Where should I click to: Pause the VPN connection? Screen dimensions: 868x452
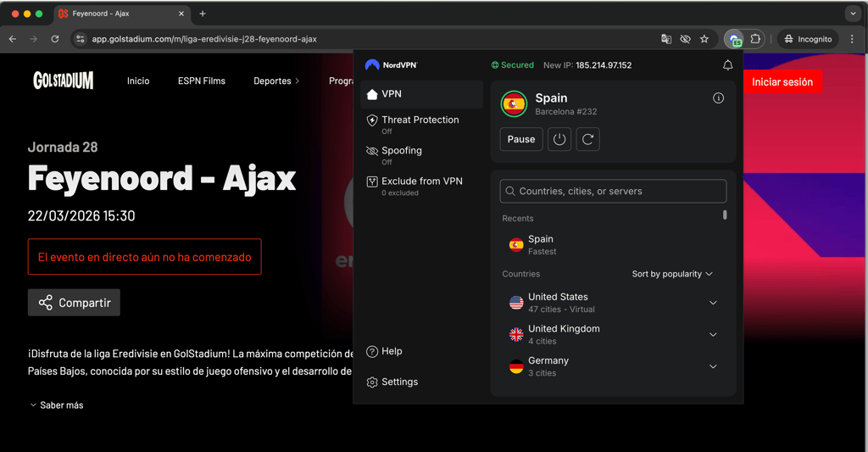pyautogui.click(x=521, y=139)
